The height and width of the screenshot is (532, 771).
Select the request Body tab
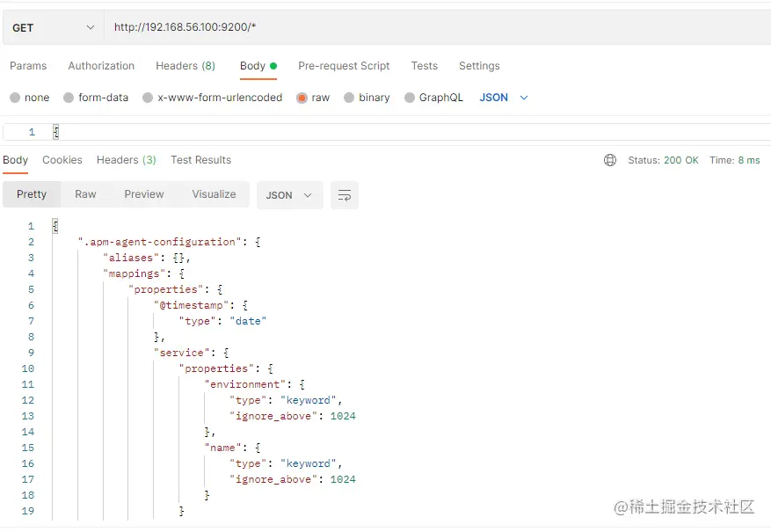258,66
